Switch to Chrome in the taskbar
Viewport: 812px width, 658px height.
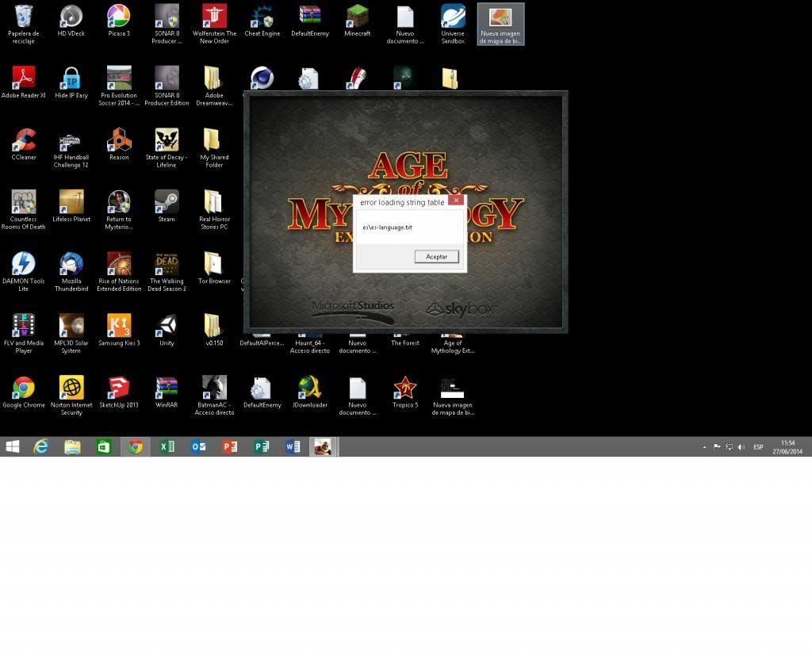[136, 446]
